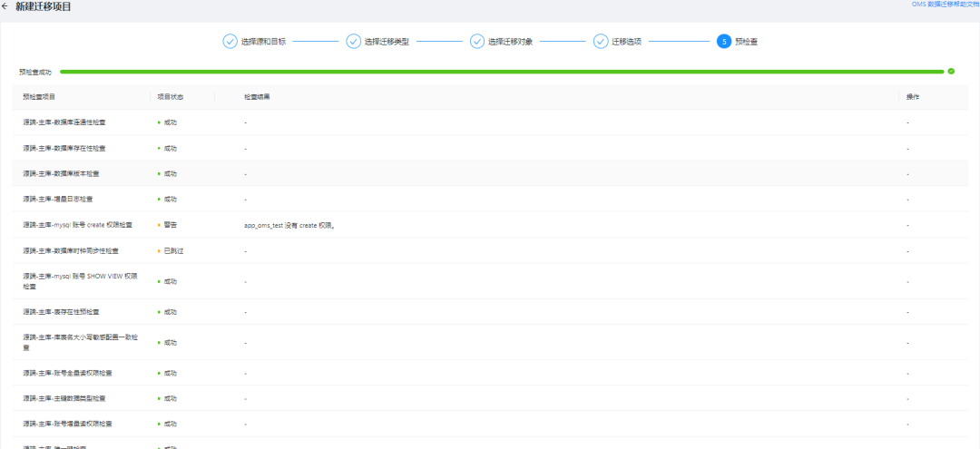Click the step 5 circle icon for 预检查
Screen dimensions: 980x449
pos(724,41)
